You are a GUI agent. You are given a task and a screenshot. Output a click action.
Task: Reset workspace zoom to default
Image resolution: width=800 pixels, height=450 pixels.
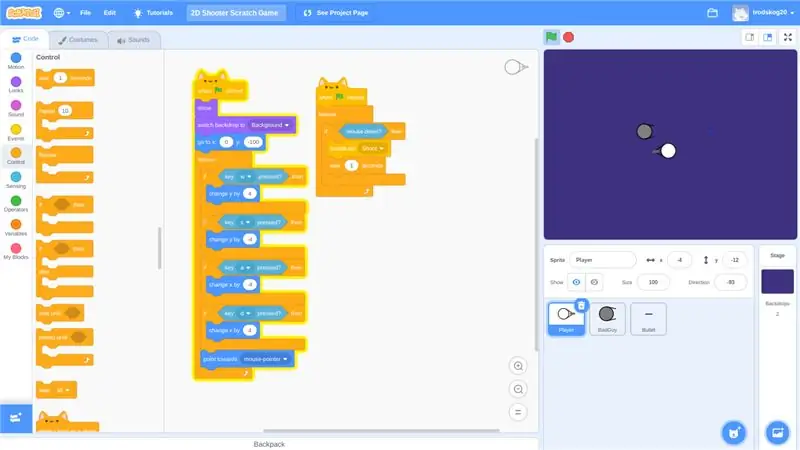[518, 412]
